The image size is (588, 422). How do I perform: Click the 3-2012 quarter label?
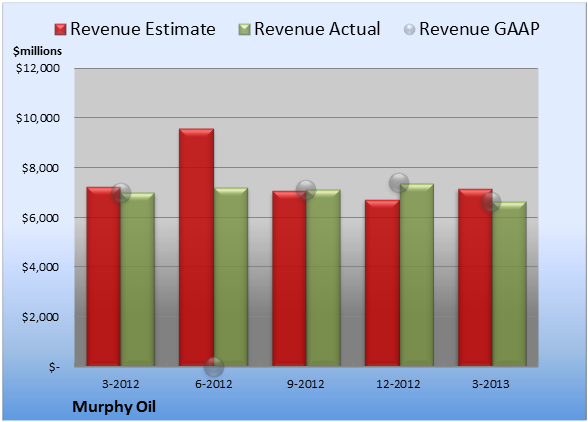click(x=120, y=384)
